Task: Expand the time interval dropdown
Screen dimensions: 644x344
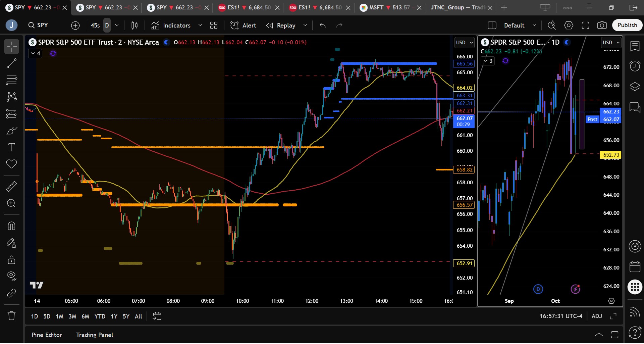Action: [117, 25]
